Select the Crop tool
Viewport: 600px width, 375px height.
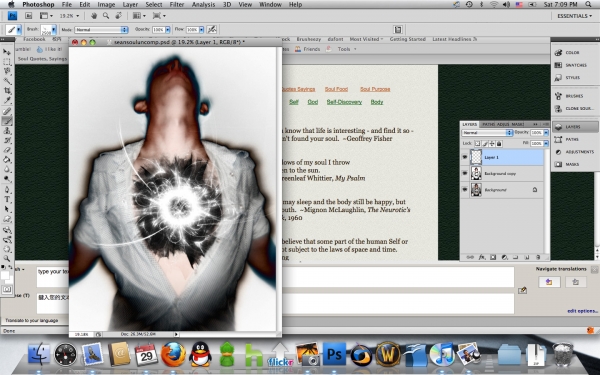point(7,91)
